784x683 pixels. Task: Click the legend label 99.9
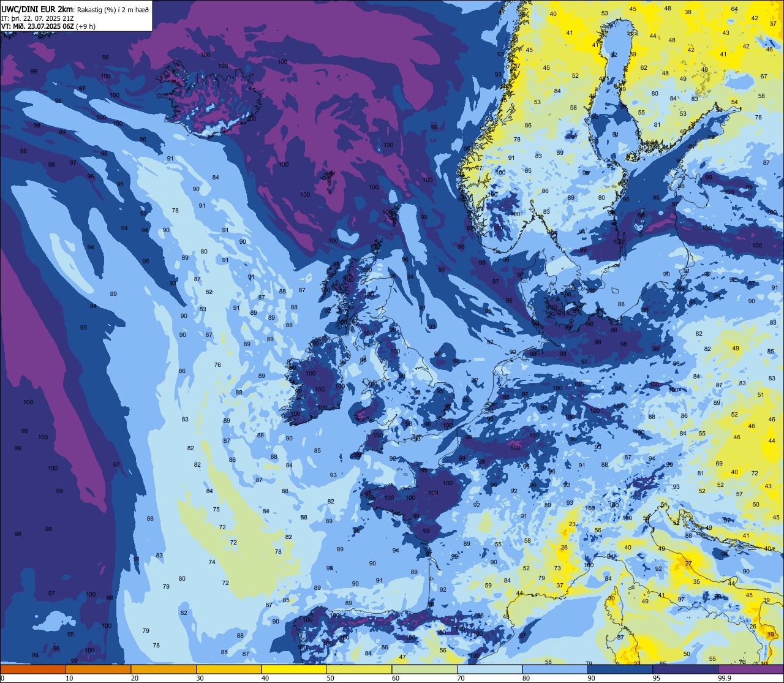(x=725, y=678)
